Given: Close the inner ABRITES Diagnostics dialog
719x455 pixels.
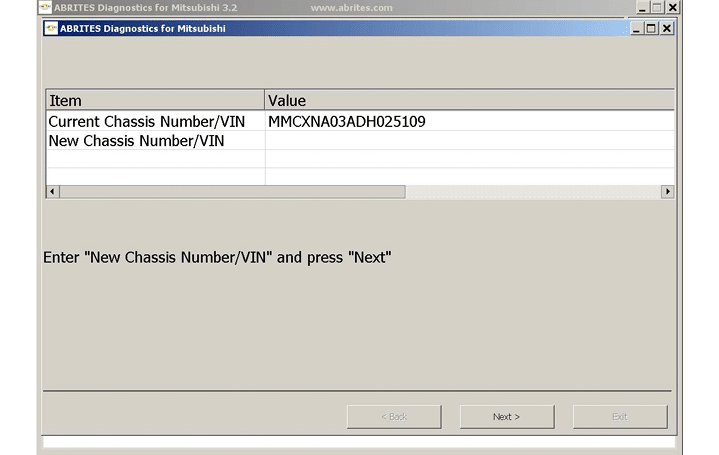Looking at the screenshot, I should point(667,28).
